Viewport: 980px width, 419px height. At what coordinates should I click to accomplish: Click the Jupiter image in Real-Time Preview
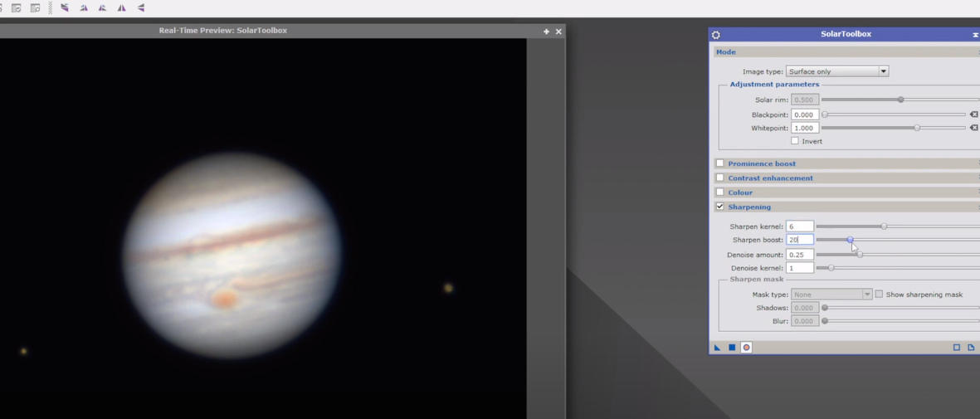(232, 256)
